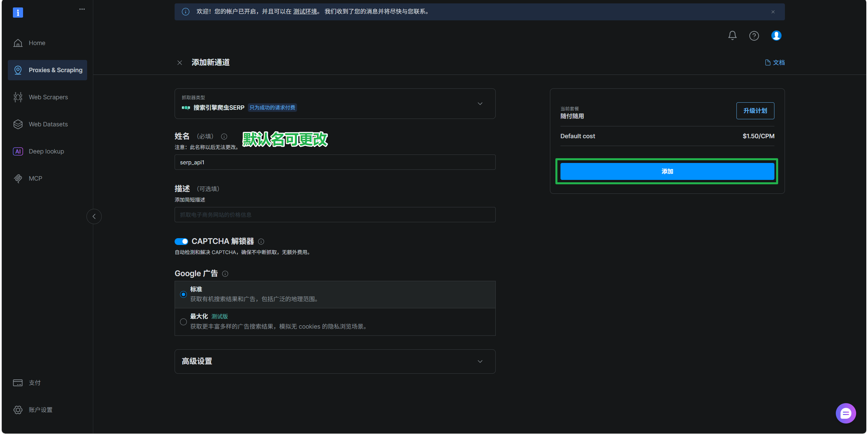Go to Web Scrapers in sidebar

[48, 97]
